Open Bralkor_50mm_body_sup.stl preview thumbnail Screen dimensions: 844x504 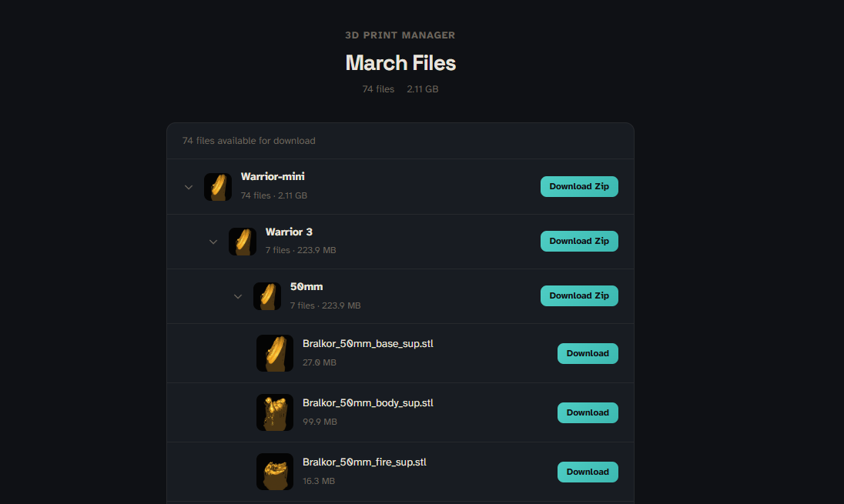click(275, 412)
